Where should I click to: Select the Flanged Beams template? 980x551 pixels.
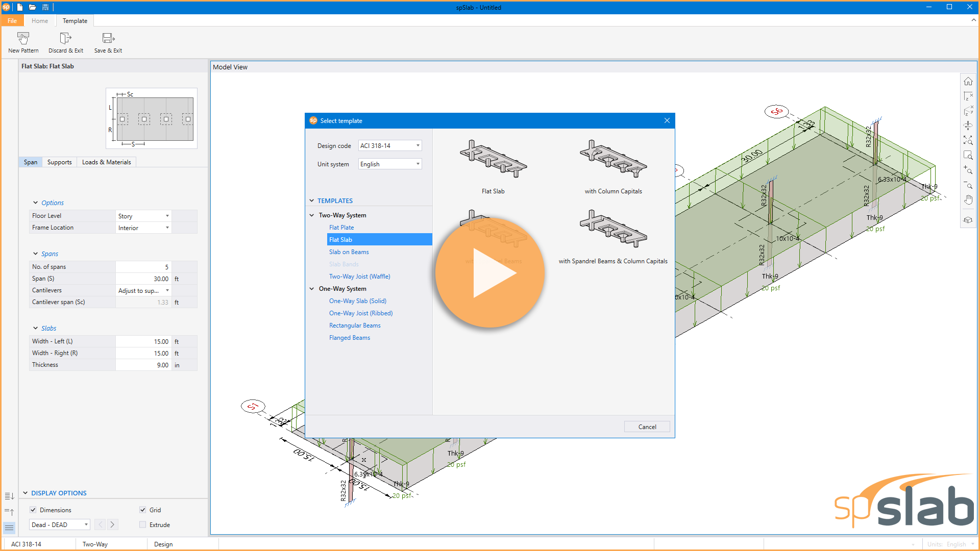tap(350, 338)
